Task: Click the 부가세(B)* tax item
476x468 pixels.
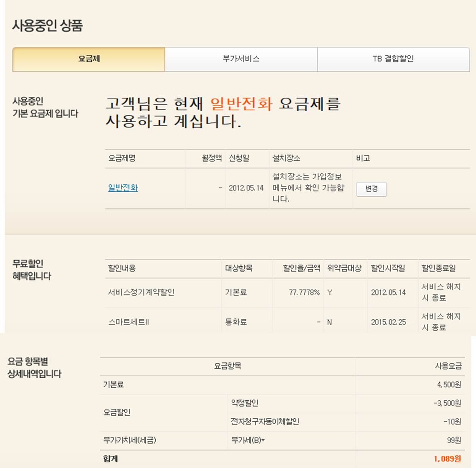Action: click(x=248, y=440)
